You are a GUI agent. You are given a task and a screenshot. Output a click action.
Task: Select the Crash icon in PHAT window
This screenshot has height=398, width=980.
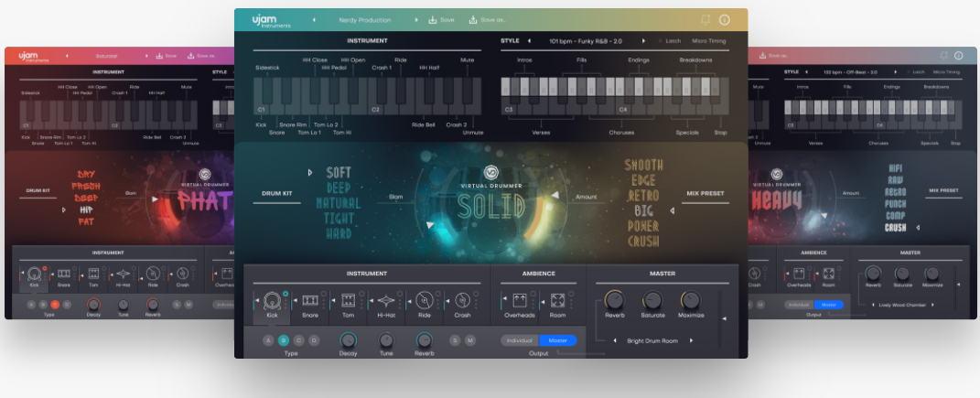pos(182,274)
